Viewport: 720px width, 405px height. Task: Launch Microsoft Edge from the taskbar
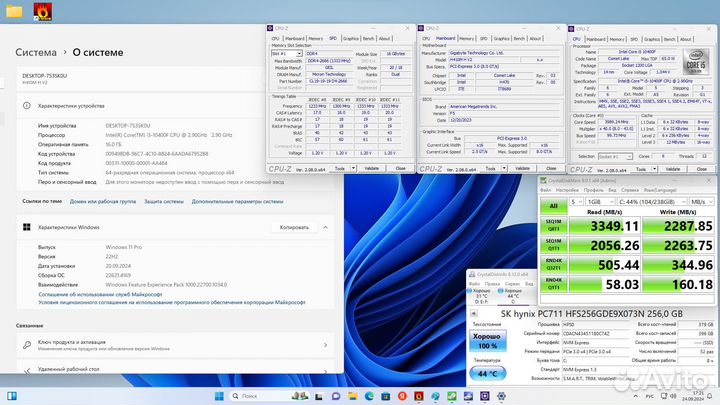pos(369,396)
